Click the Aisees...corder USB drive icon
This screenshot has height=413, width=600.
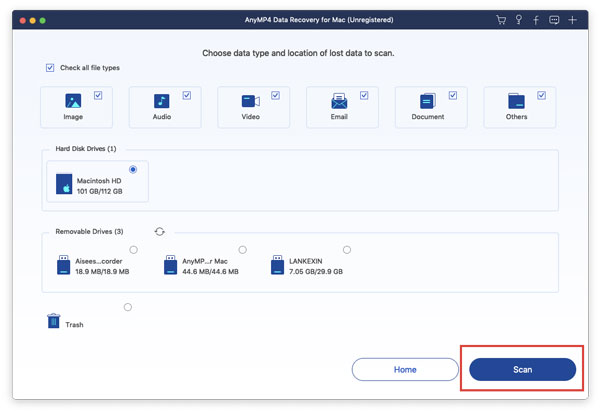point(64,265)
